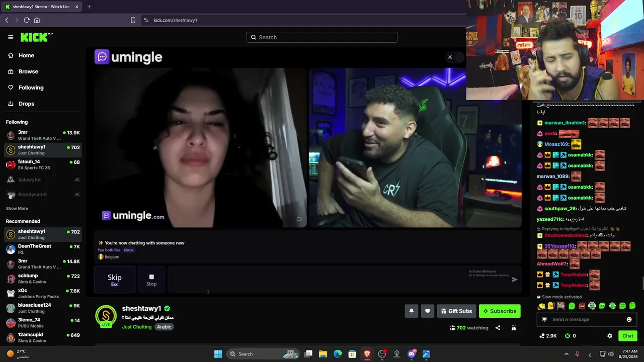The image size is (644, 362).
Task: Open the xQc recommended channel
Action: click(x=43, y=293)
